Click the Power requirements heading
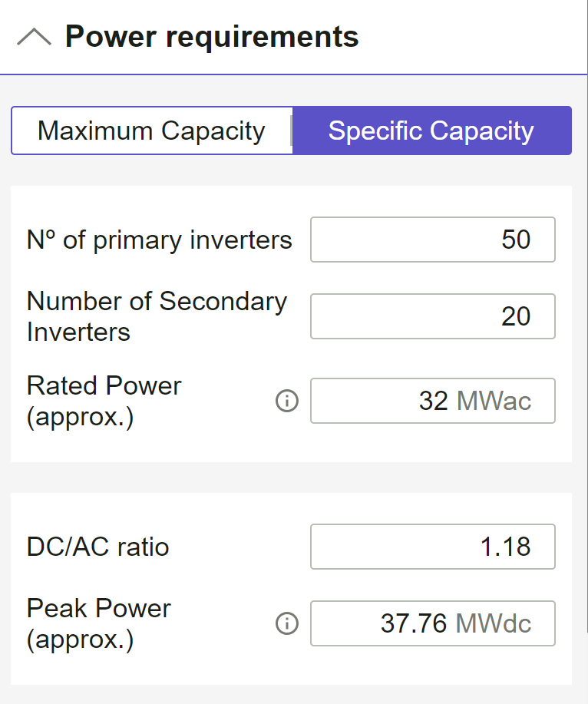The height and width of the screenshot is (704, 588). (x=212, y=35)
